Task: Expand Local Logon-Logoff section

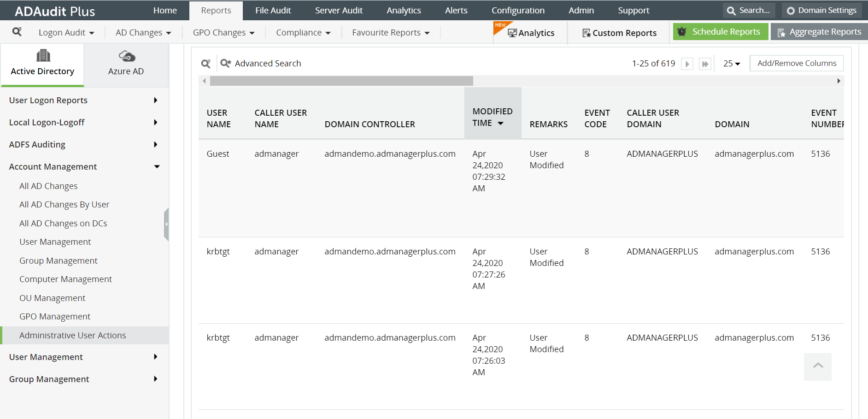Action: click(84, 122)
